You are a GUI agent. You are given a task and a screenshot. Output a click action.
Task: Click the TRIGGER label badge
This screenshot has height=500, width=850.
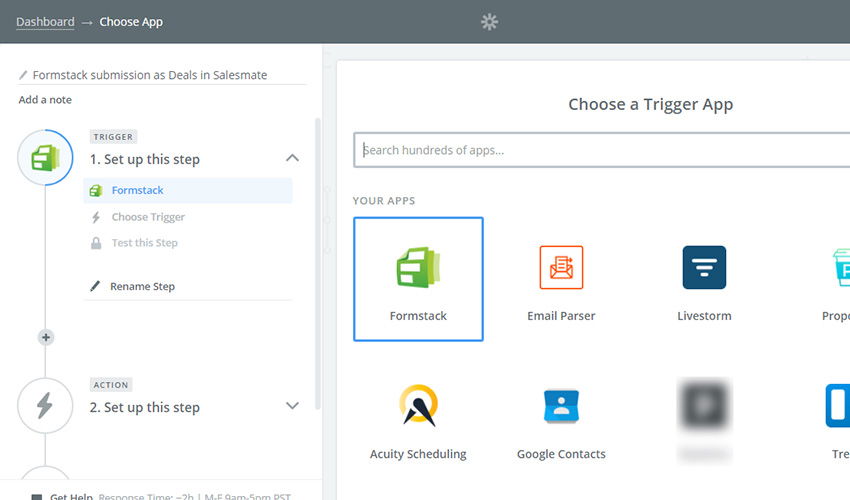click(113, 137)
